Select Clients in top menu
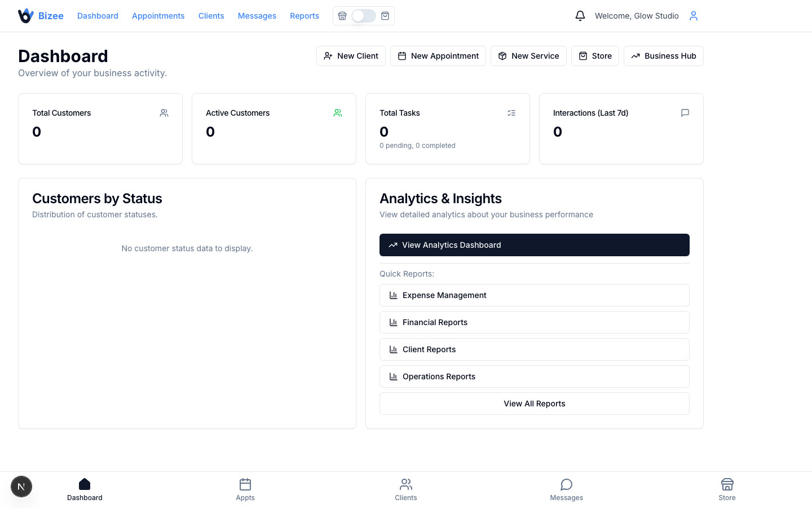Viewport: 812px width, 508px height. [x=211, y=16]
